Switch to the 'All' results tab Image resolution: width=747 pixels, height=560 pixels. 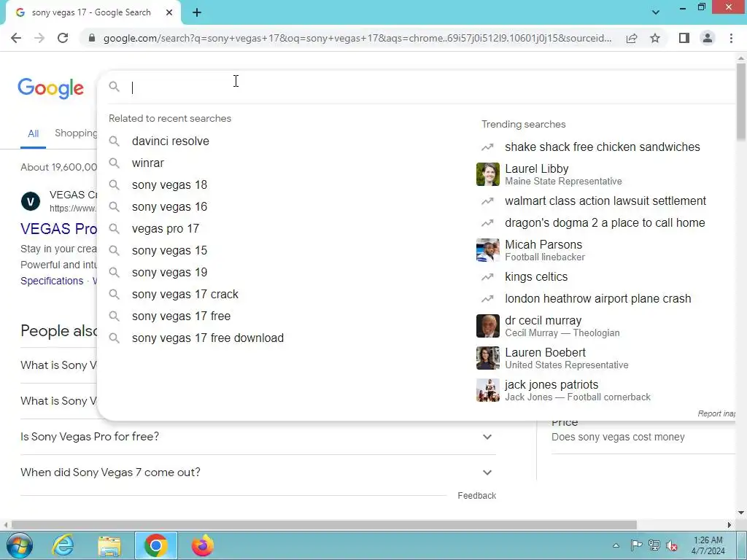pos(33,133)
